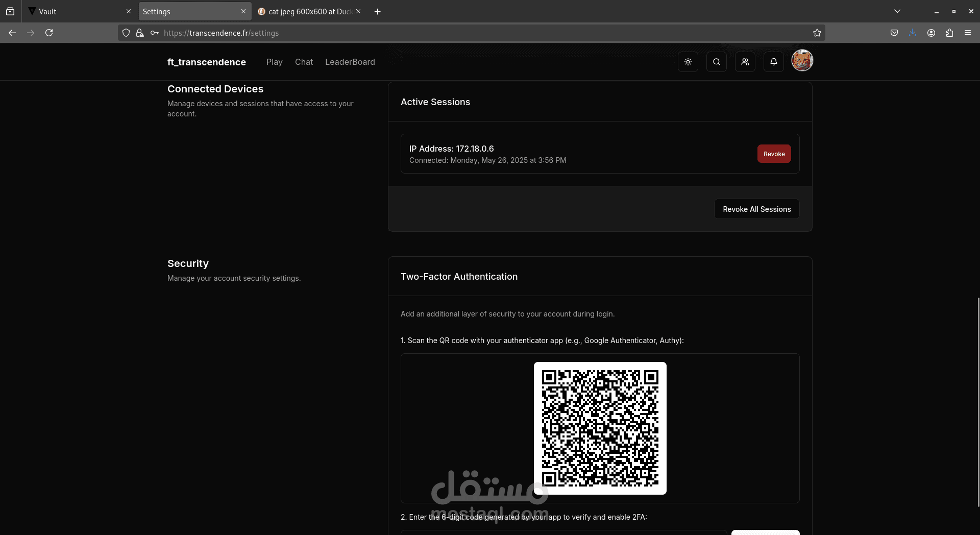Bookmark this page with the star icon

(x=817, y=33)
